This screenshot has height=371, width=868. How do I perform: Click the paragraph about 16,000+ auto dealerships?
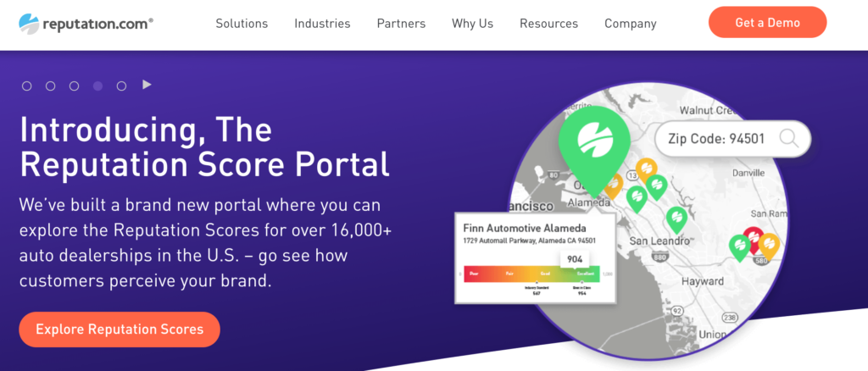pos(205,243)
